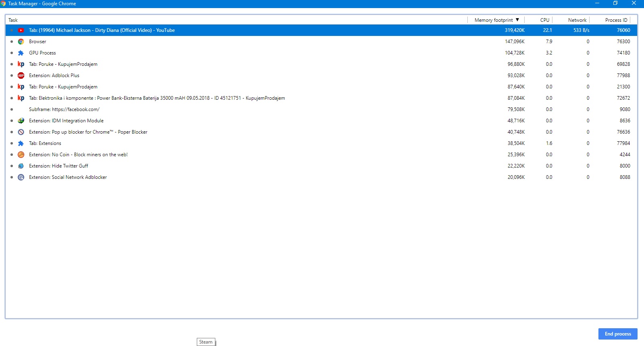Minimize the Task Manager window
Image resolution: width=644 pixels, height=346 pixels.
coord(597,3)
